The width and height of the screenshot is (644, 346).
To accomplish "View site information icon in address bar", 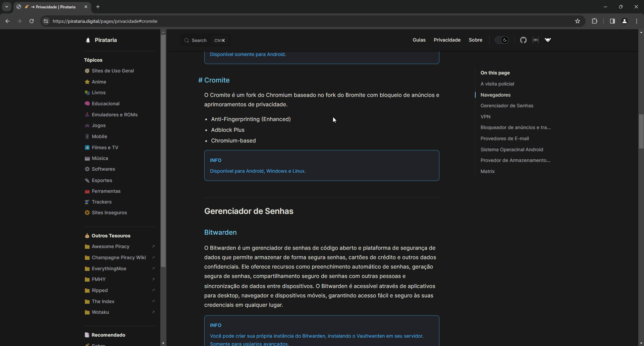I will pyautogui.click(x=46, y=21).
